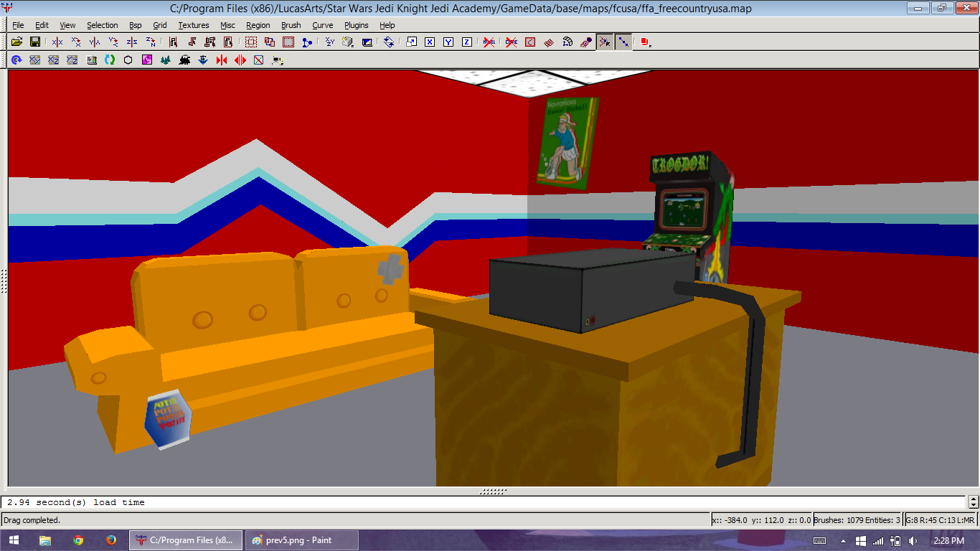Toggle scale lock on Y axis
Image resolution: width=980 pixels, height=551 pixels.
point(448,42)
